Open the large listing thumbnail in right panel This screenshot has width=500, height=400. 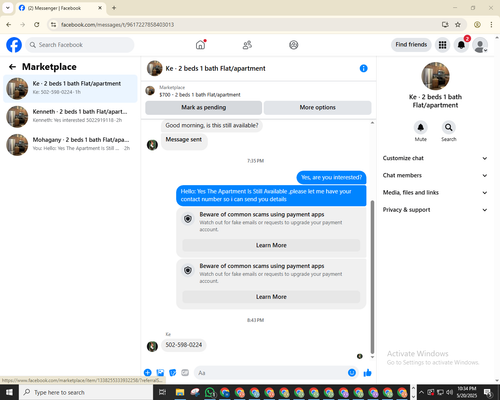click(435, 76)
